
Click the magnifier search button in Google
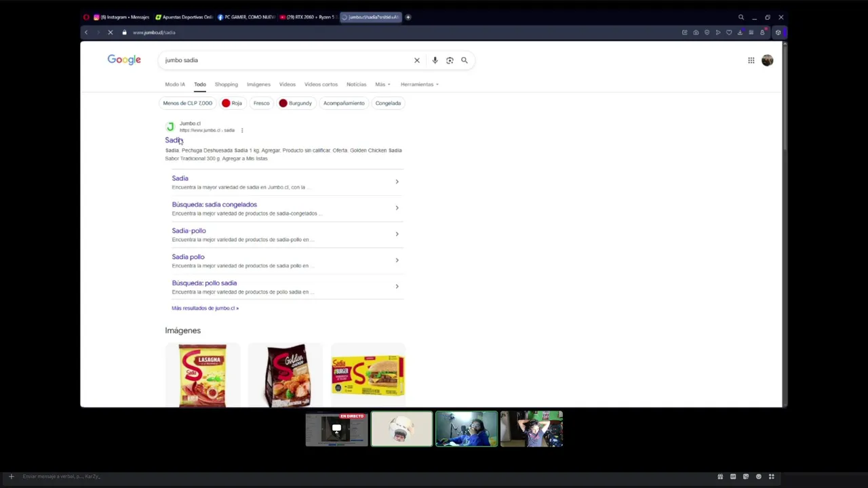[465, 60]
